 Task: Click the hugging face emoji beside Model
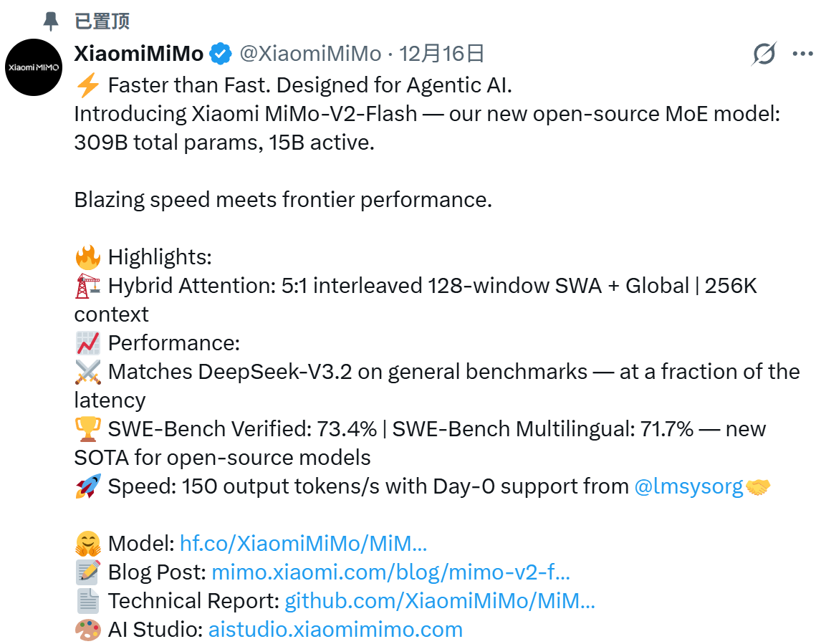(x=88, y=544)
